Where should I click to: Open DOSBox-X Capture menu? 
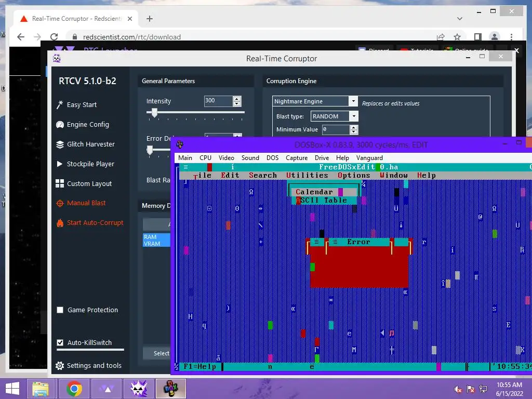[x=297, y=158]
